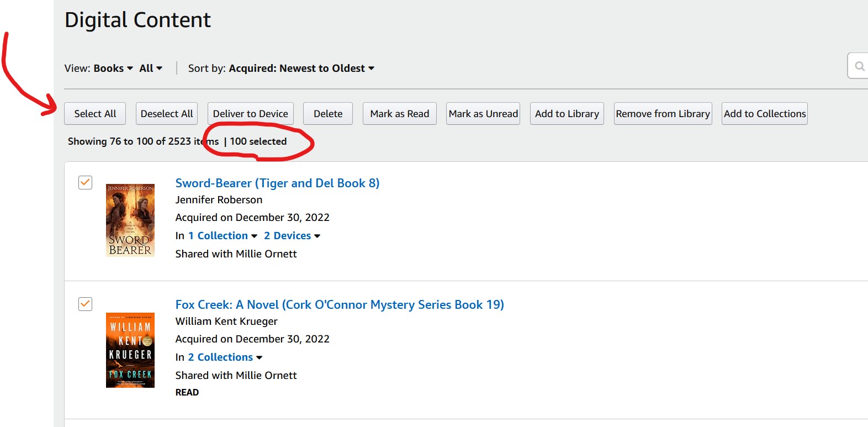Image resolution: width=868 pixels, height=427 pixels.
Task: Click the search magnifier icon
Action: pos(859,66)
